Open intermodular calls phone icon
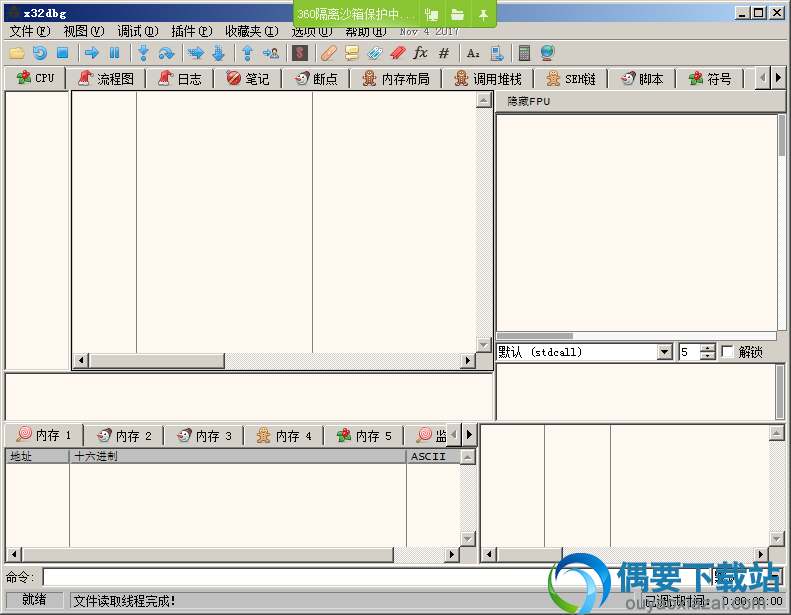 pyautogui.click(x=497, y=52)
